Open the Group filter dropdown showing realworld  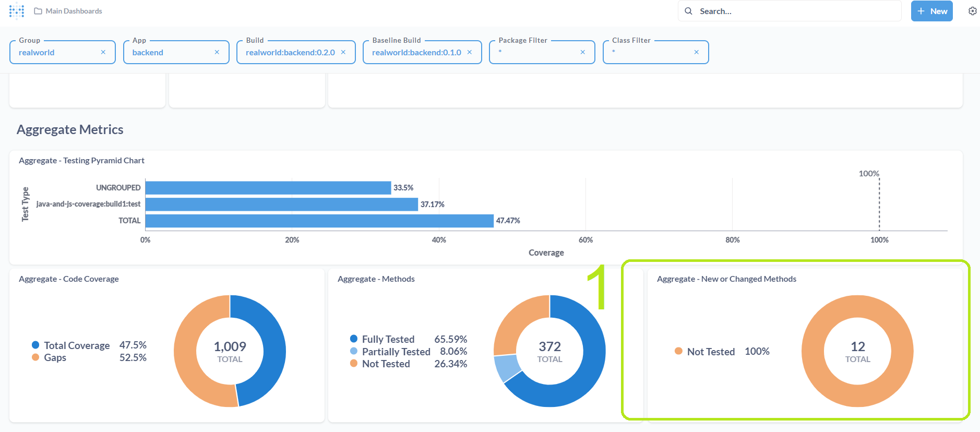tap(63, 52)
